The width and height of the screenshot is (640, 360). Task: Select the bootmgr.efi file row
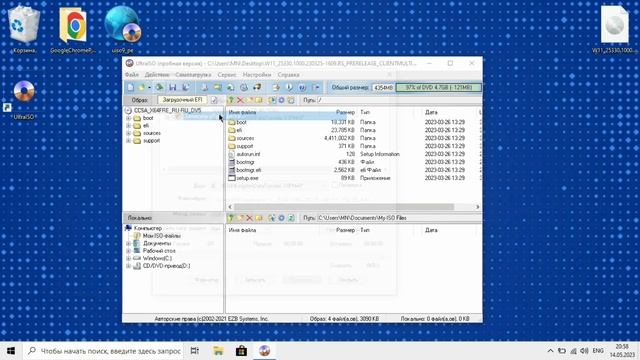coord(353,170)
